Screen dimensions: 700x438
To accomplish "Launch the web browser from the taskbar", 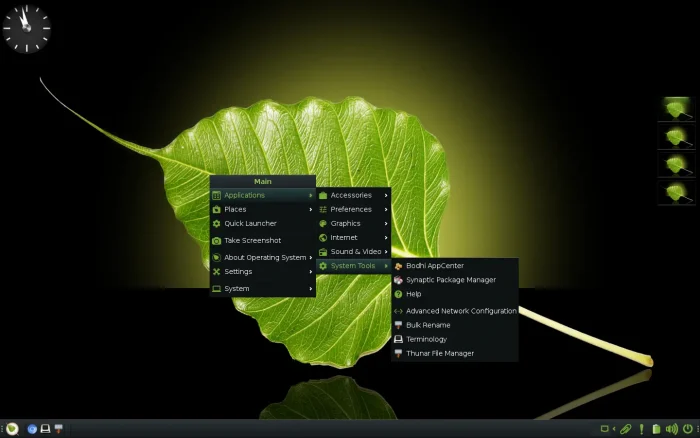I will point(32,429).
